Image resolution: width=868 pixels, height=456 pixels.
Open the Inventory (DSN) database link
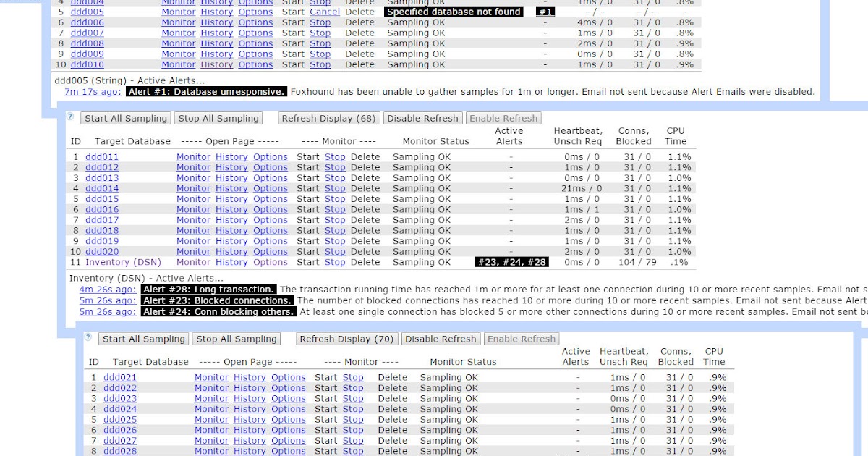click(x=123, y=262)
